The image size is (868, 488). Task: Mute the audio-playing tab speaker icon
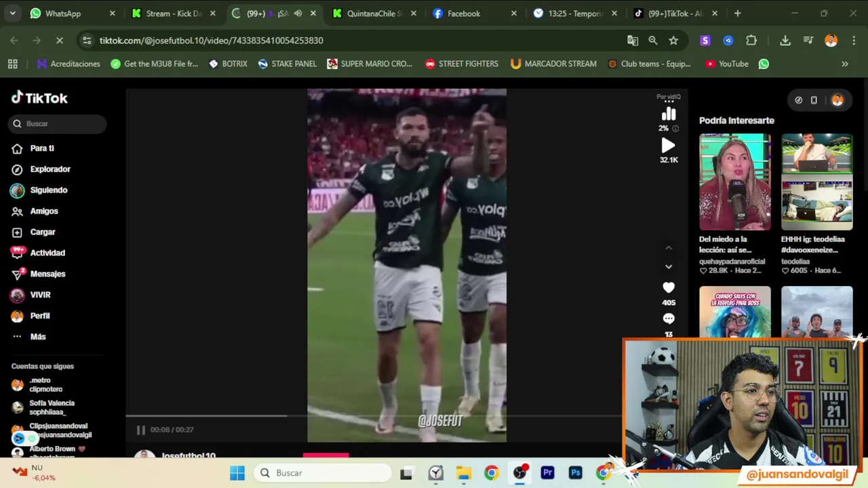298,14
